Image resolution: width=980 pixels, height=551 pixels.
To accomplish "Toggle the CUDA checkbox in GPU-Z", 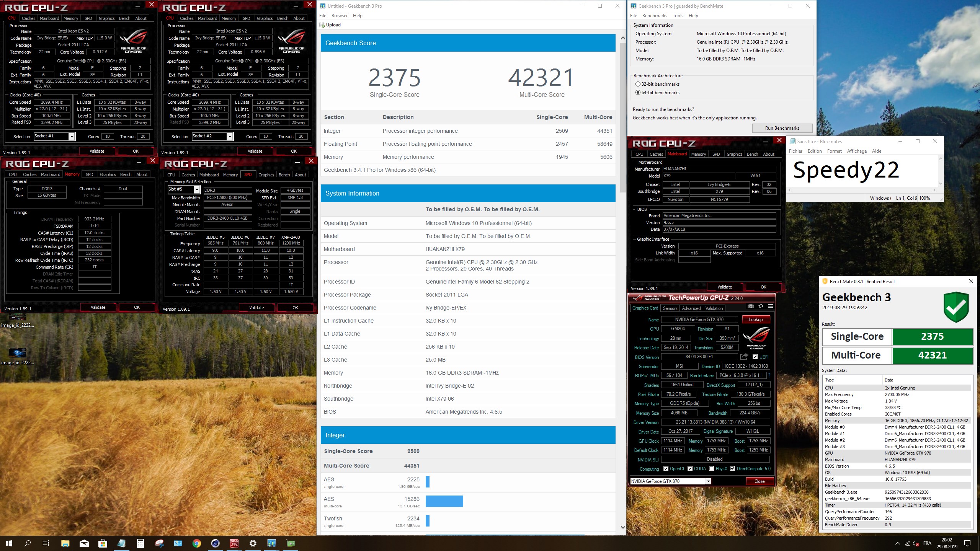I will click(x=690, y=469).
